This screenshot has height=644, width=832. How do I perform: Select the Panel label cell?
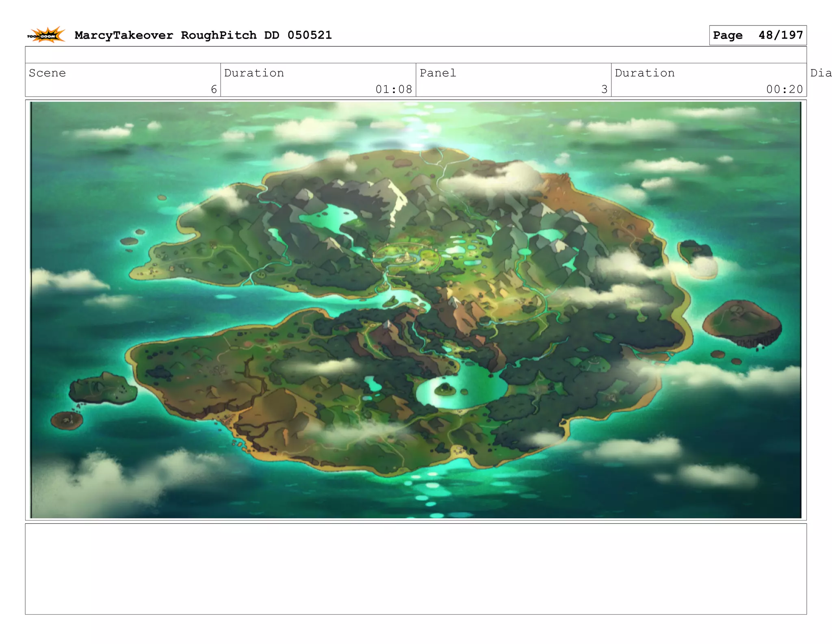tap(438, 73)
